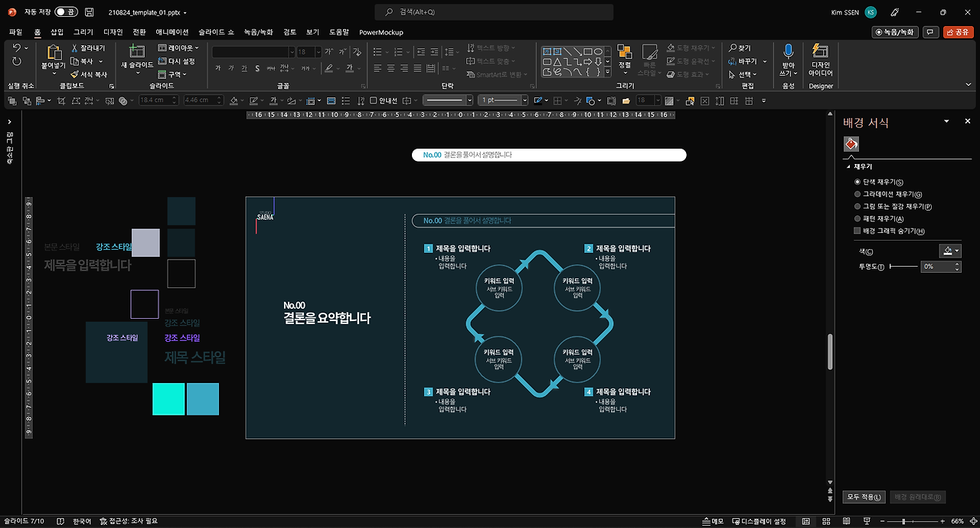Click fit slide to window icon
The height and width of the screenshot is (528, 980).
[972, 521]
